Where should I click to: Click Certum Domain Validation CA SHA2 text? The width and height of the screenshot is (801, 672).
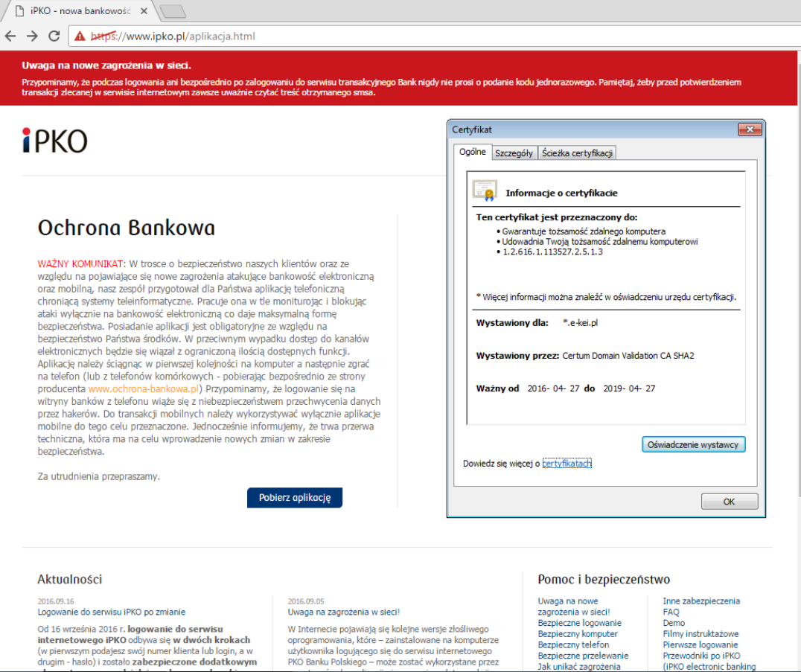pos(628,356)
